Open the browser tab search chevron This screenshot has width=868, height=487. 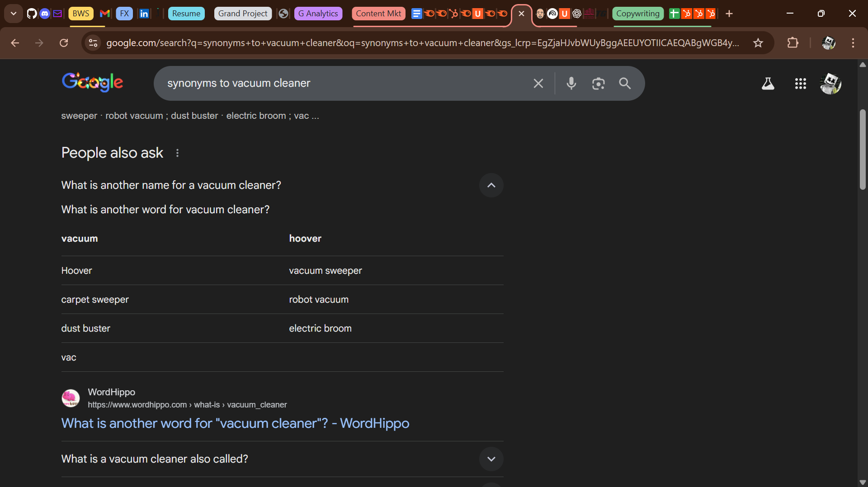pos(13,14)
